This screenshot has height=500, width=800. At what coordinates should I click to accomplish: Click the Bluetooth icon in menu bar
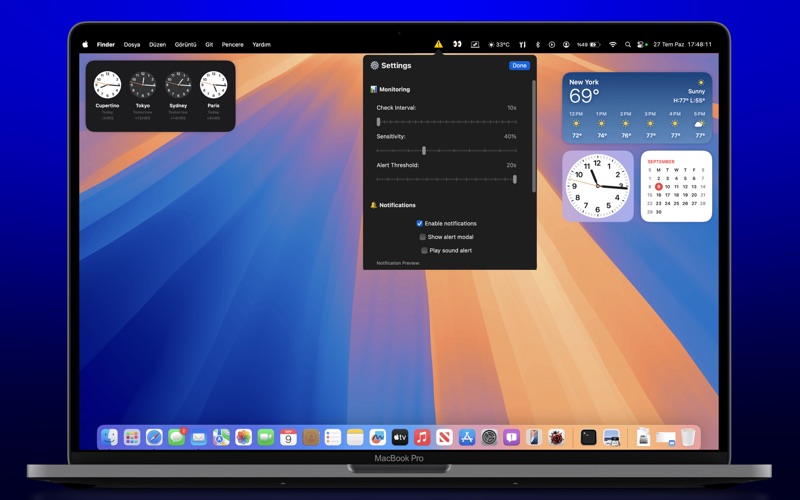pyautogui.click(x=537, y=44)
